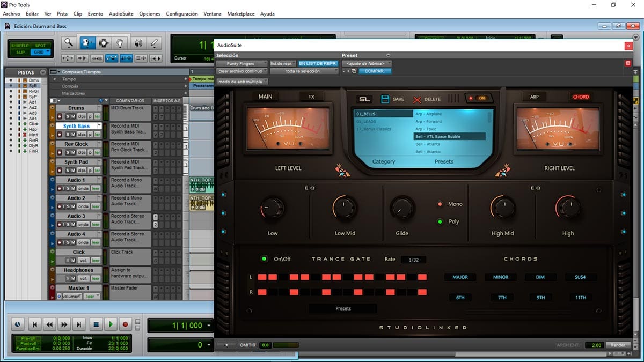Viewport: 644px width, 362px height.
Task: Click the floppy disk Save preset icon
Action: pos(385,99)
